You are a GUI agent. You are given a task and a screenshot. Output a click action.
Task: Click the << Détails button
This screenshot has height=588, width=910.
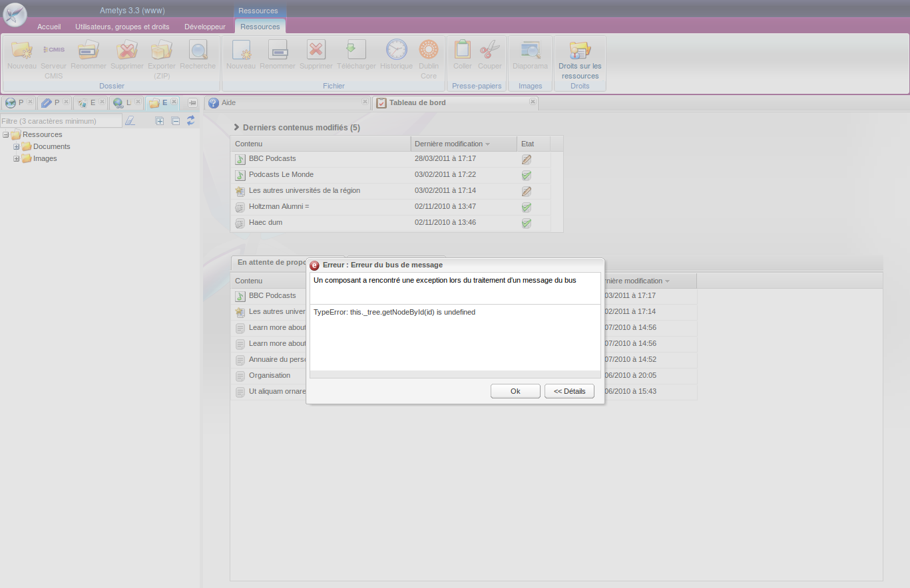pos(569,391)
